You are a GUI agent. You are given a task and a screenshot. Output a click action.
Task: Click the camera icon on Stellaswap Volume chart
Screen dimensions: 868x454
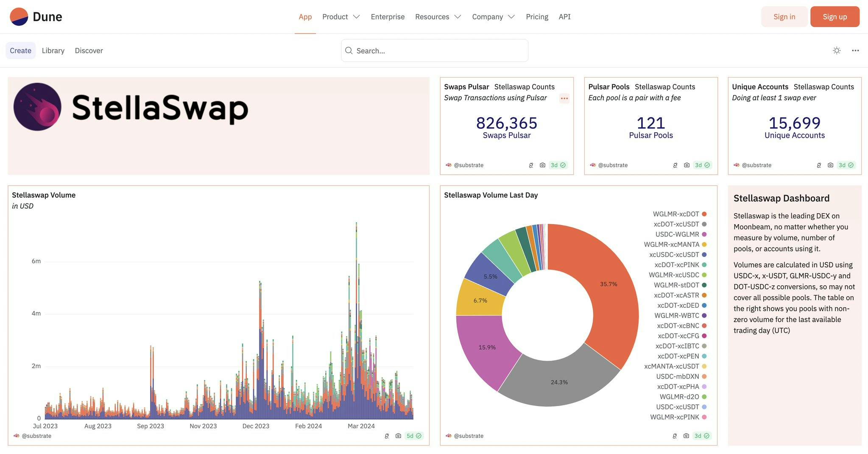click(398, 436)
